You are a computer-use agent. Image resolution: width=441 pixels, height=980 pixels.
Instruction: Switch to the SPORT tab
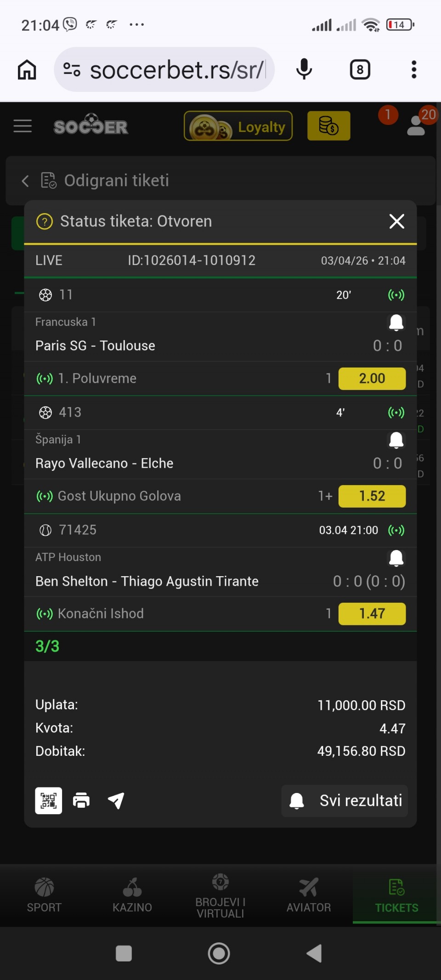(x=44, y=895)
